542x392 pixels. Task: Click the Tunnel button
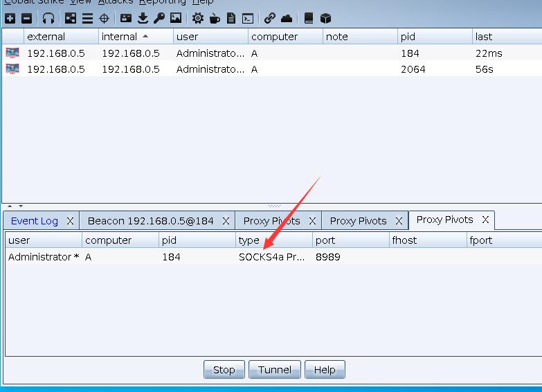click(274, 370)
